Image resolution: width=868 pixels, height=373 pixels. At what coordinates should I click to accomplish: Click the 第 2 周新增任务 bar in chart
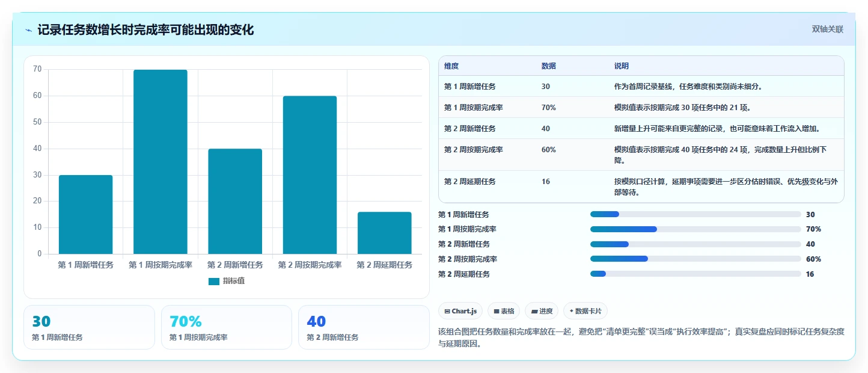coord(235,201)
